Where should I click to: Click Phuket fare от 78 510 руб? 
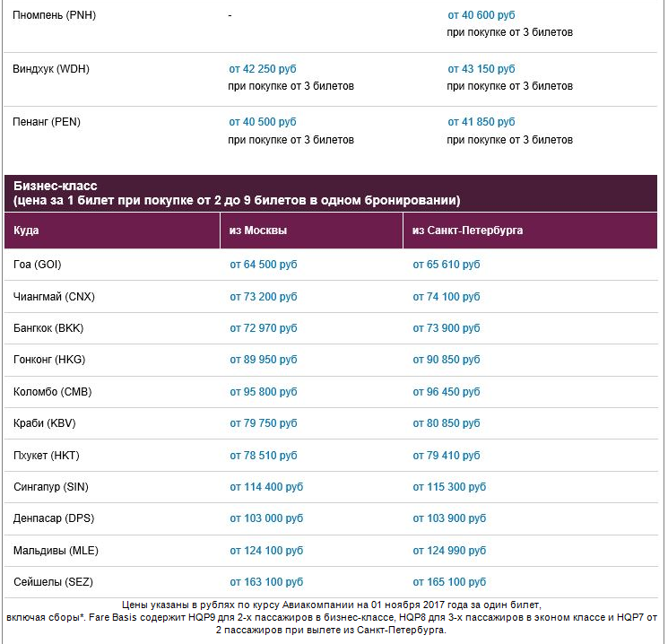pyautogui.click(x=264, y=456)
